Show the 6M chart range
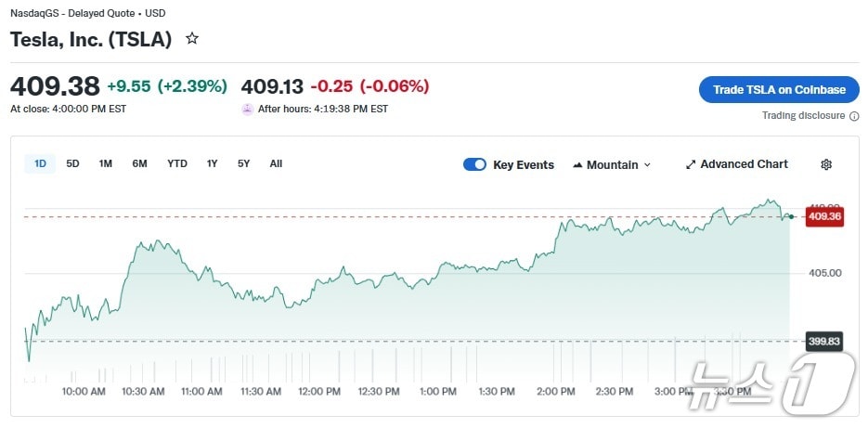Viewport: 868px width, 428px height. coord(139,163)
